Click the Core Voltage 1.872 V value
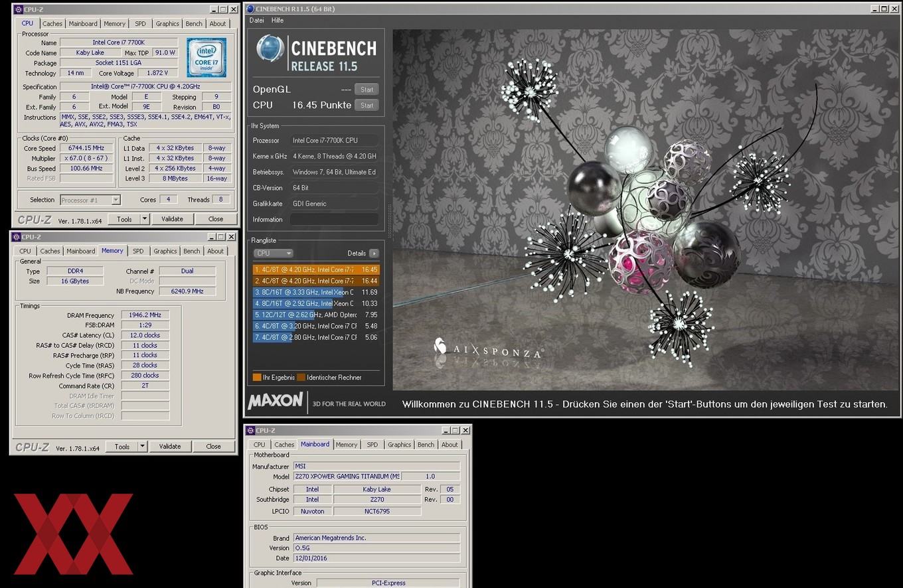903x588 pixels. coord(157,73)
